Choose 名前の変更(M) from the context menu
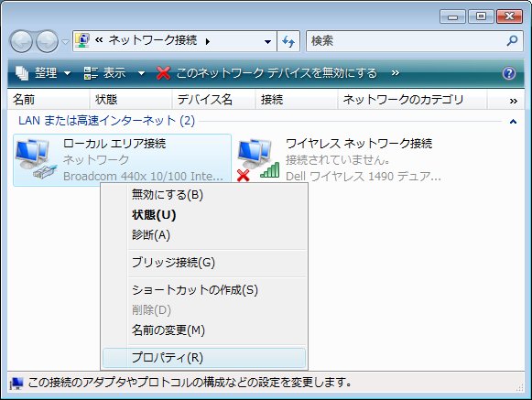This screenshot has height=400, width=532. [x=204, y=330]
